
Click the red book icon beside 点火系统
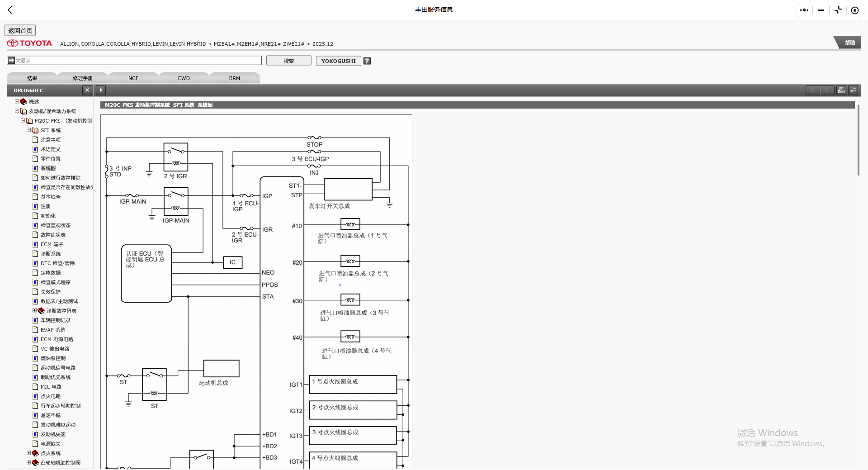(x=35, y=453)
